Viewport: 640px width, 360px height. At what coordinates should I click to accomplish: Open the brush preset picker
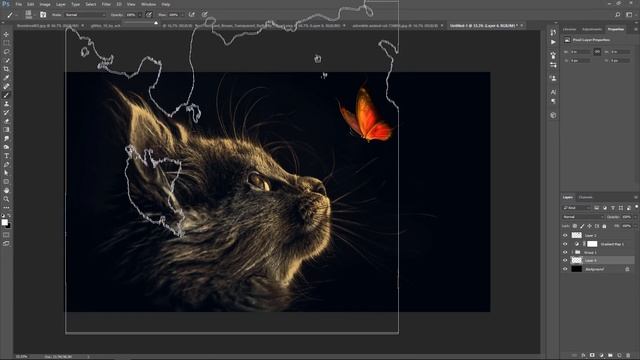(29, 15)
